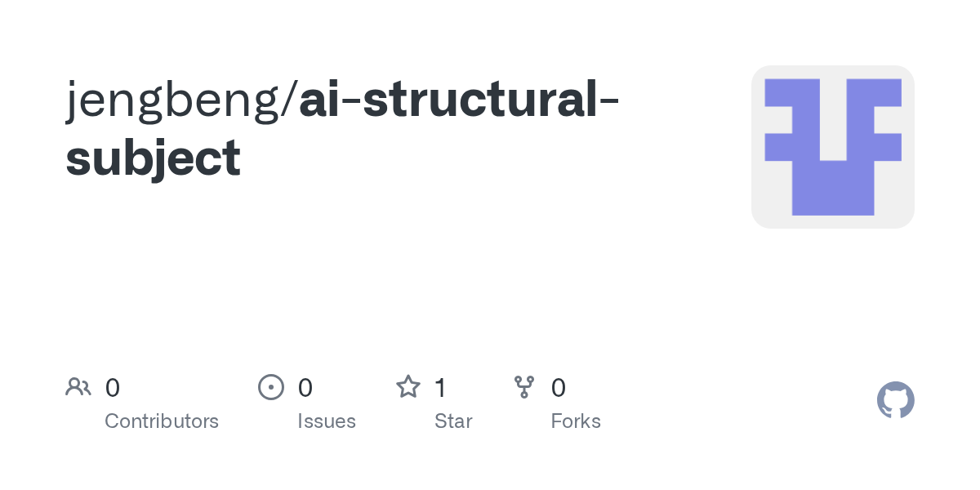Click the forks count of 0
Screen dimensions: 980x490
[x=559, y=388]
